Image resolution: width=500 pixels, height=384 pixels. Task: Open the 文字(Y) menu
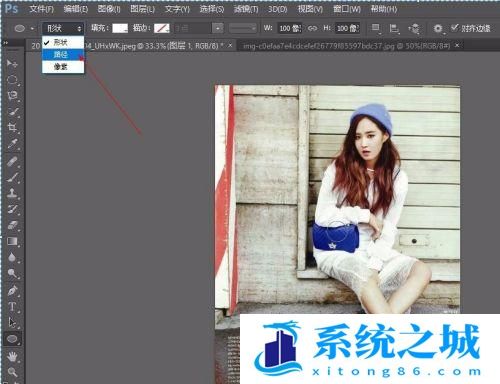177,9
